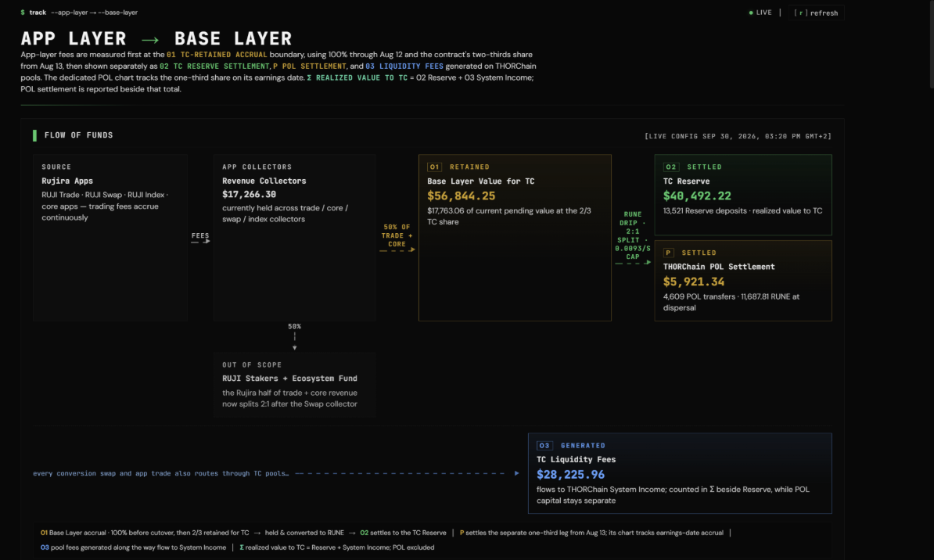
Task: Click the page vertical scrollbar thumb
Action: [931, 45]
